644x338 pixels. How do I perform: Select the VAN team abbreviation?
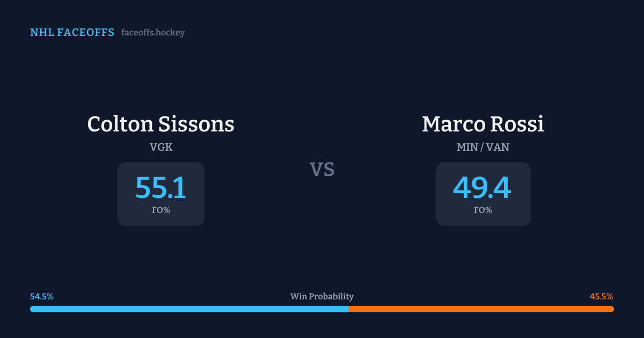pyautogui.click(x=498, y=147)
